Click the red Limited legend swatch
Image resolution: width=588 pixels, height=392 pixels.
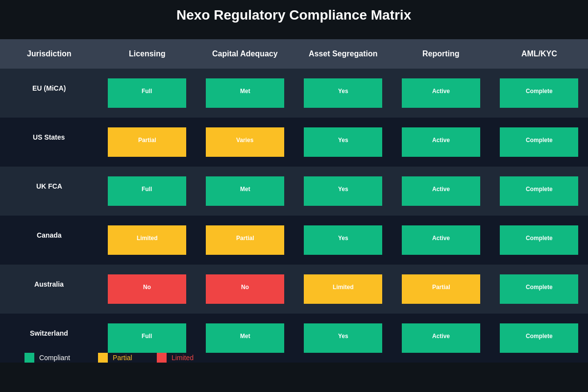pos(162,358)
